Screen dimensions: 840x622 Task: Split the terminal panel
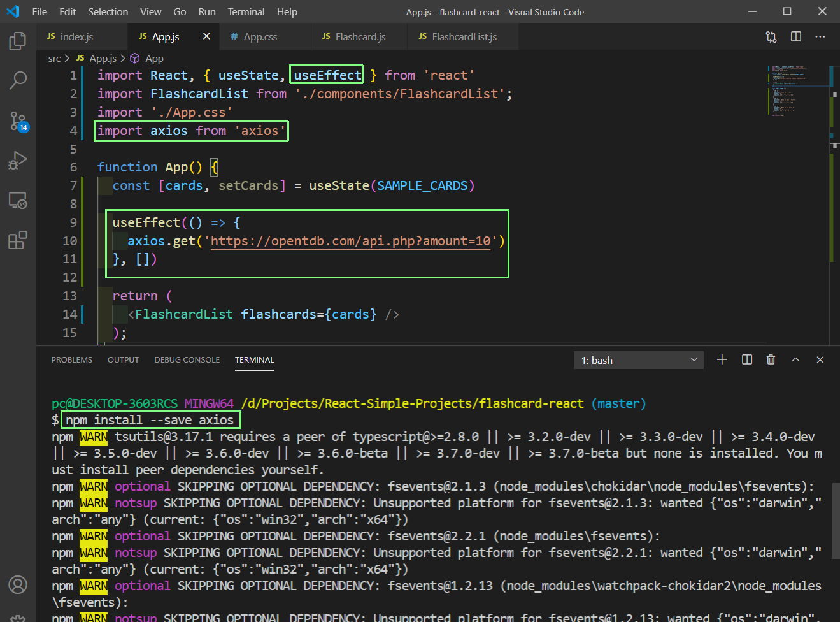[x=747, y=360]
